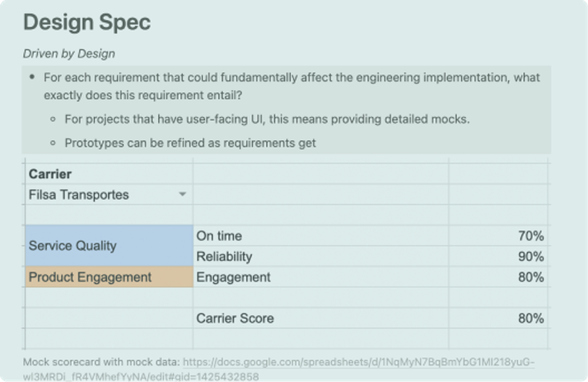
Task: Select the Service Quality blue cell
Action: click(x=109, y=245)
